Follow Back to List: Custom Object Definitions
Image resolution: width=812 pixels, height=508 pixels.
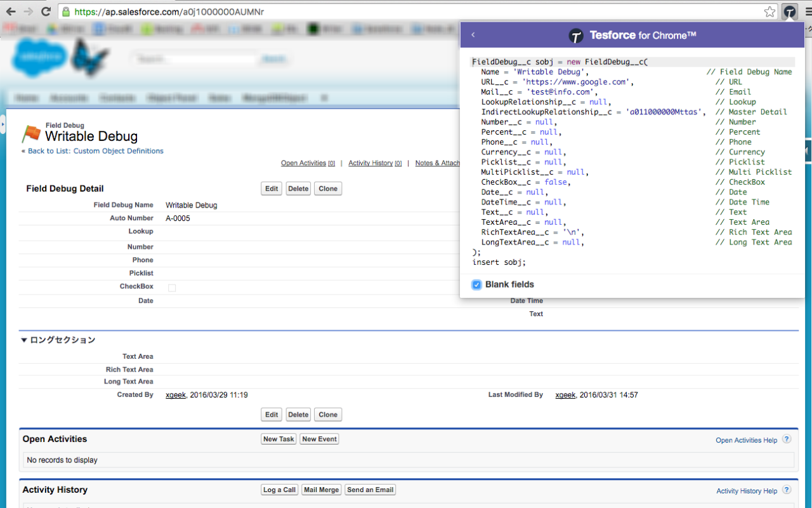click(95, 151)
